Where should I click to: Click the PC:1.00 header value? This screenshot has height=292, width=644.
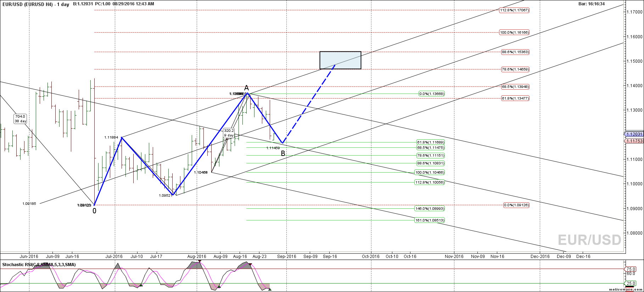[103, 4]
